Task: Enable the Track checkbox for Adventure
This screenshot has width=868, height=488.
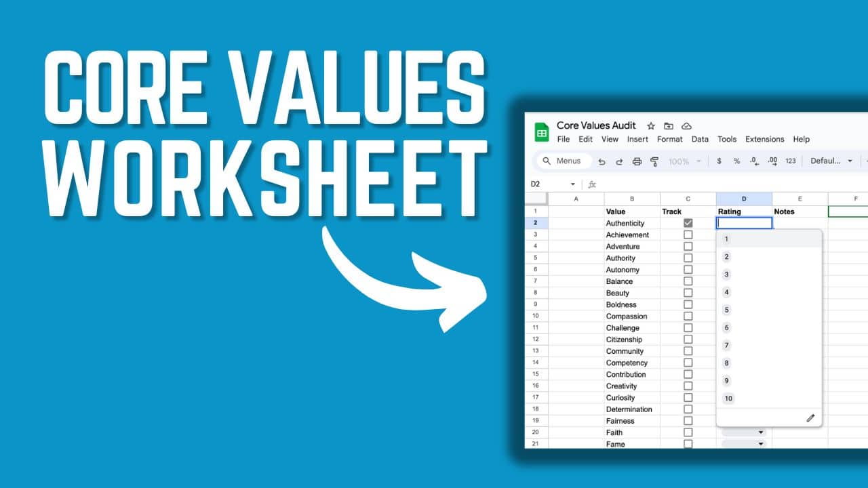Action: (x=688, y=246)
